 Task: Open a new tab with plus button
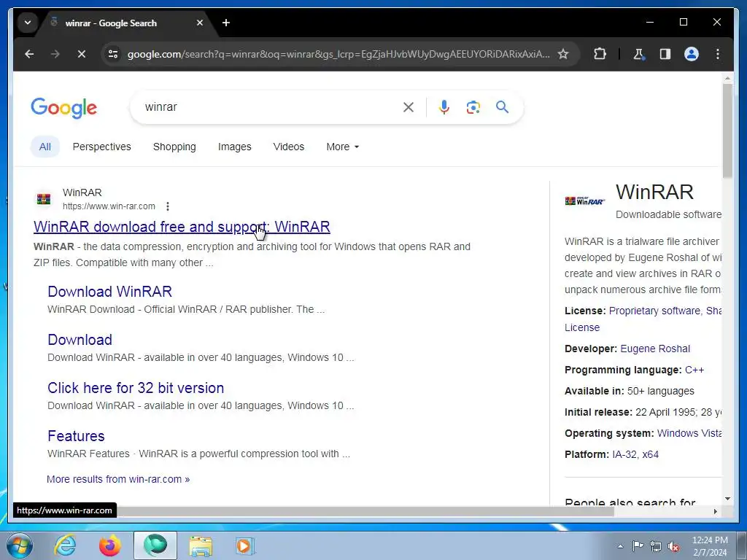coord(226,23)
